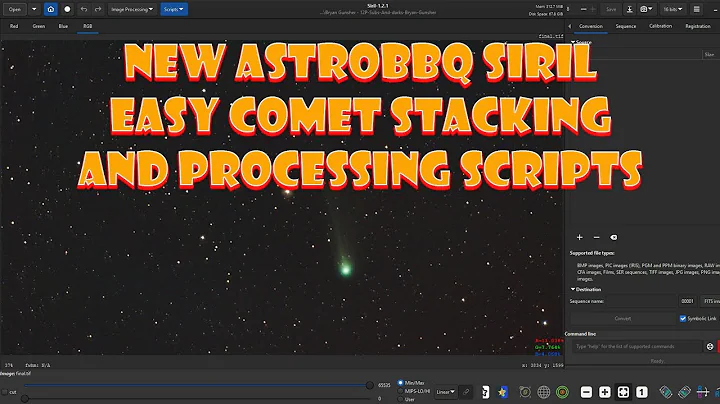Switch to the Green channel tab
720x404 pixels.
click(39, 26)
